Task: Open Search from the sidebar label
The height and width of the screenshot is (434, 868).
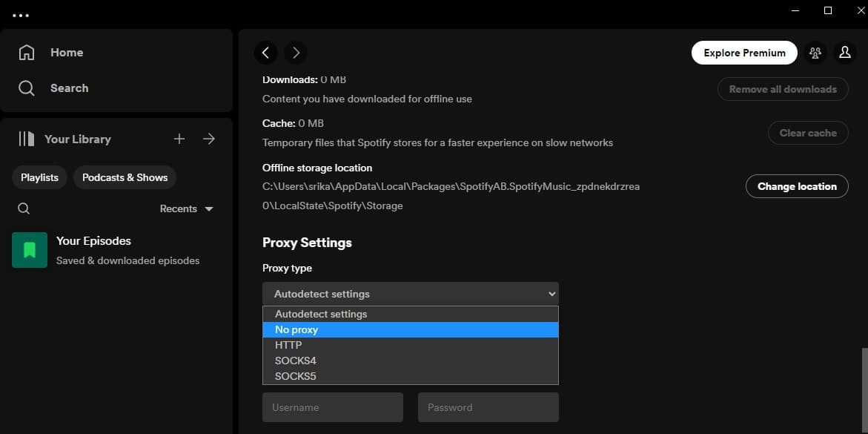Action: click(69, 88)
